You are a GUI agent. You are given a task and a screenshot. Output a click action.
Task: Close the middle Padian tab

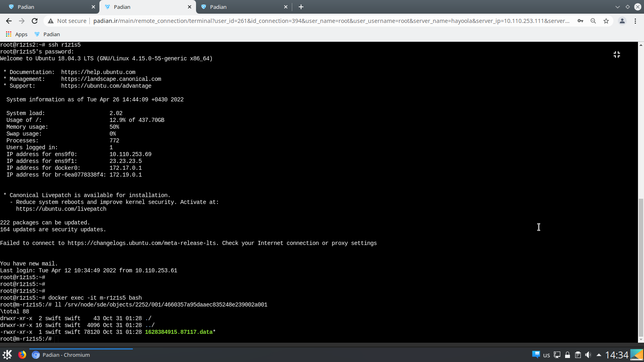click(190, 7)
